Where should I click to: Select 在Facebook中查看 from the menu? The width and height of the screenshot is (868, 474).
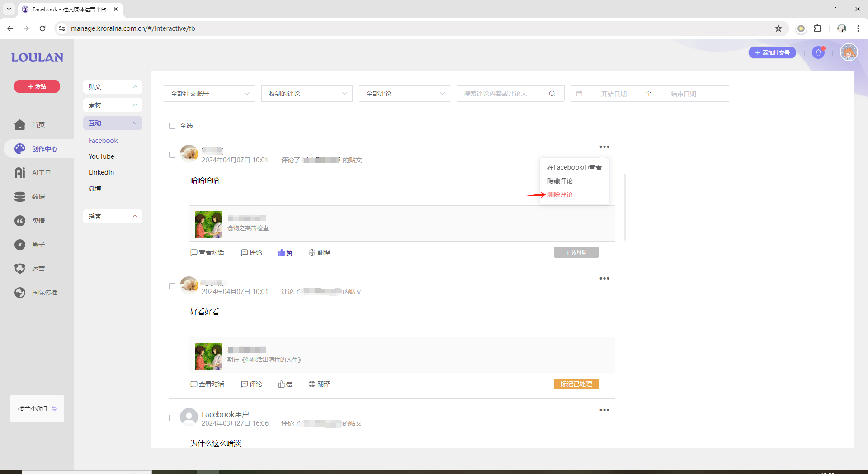tap(574, 167)
